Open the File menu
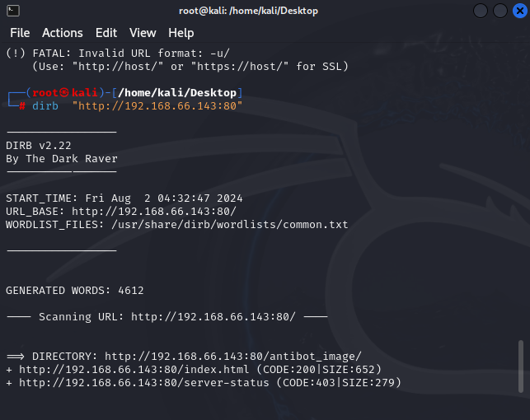 [20, 33]
